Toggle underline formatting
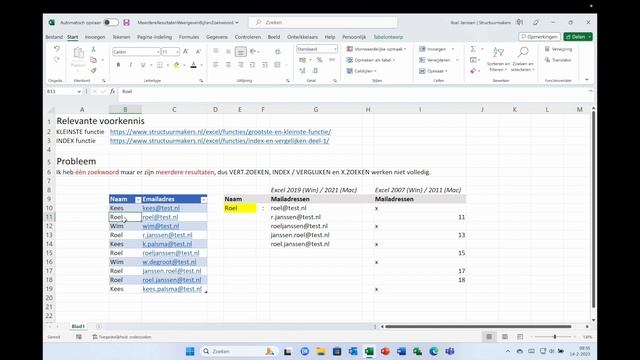The image size is (640, 360). click(x=143, y=65)
